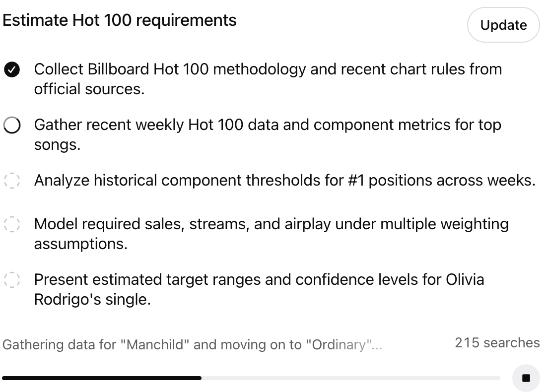The image size is (549, 392).
Task: Click the Estimate Hot 100 requirements title
Action: click(x=120, y=20)
